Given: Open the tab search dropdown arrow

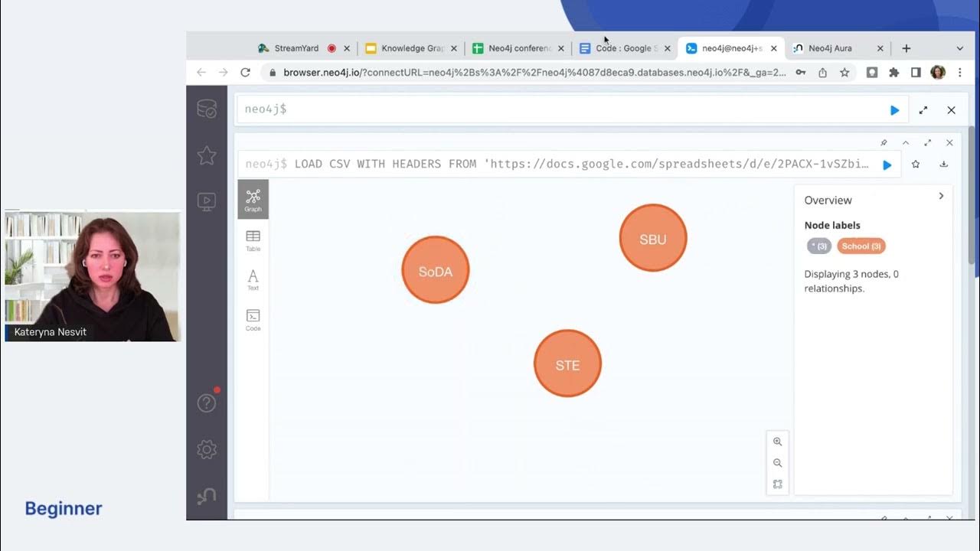Looking at the screenshot, I should 960,48.
